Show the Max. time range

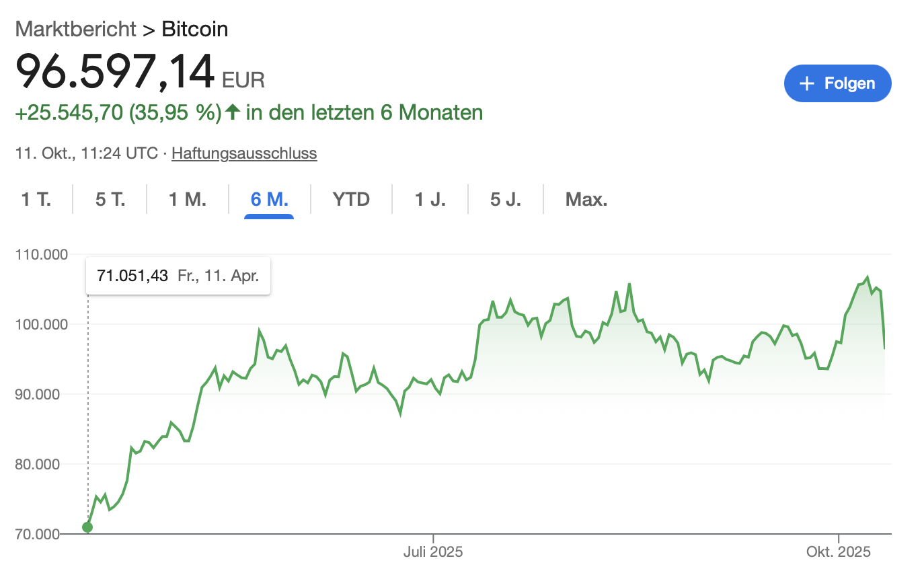click(x=586, y=200)
